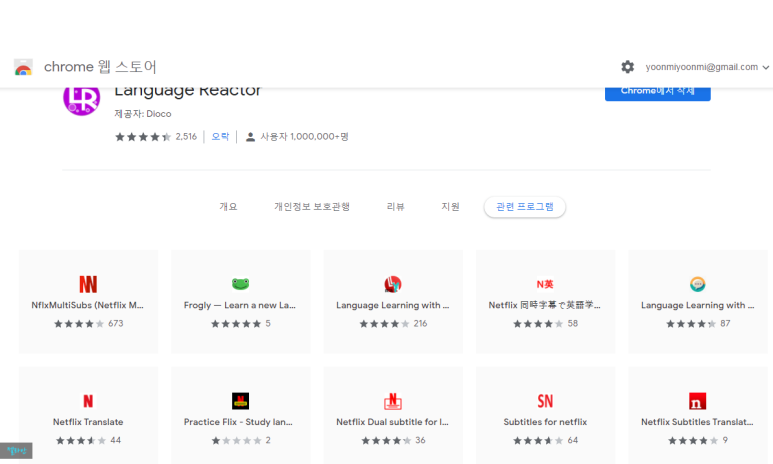
Task: Click the 64 rating under Subtitles for netflix
Action: (x=573, y=440)
